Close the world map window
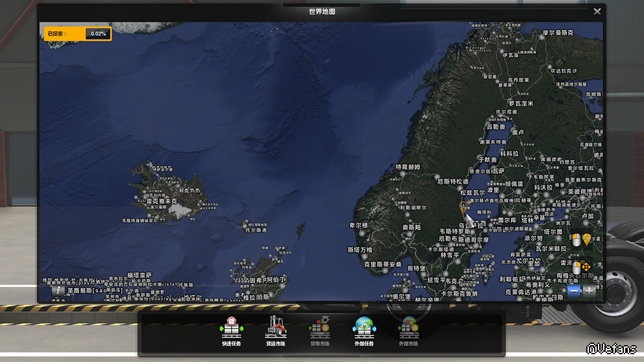The width and height of the screenshot is (644, 362). point(597,11)
